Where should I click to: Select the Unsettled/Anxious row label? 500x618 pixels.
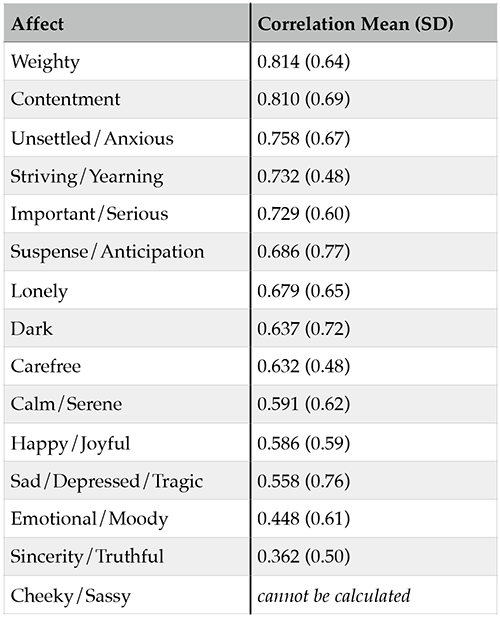(x=92, y=138)
